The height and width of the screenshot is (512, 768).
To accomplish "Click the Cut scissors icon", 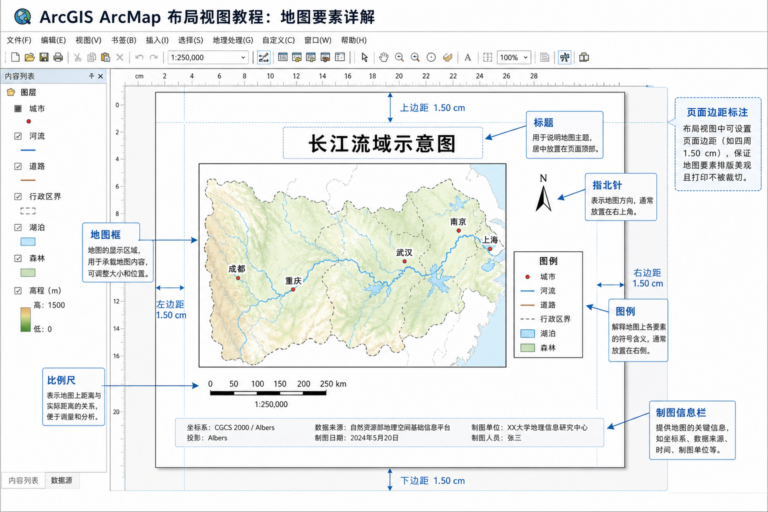I will (x=77, y=57).
